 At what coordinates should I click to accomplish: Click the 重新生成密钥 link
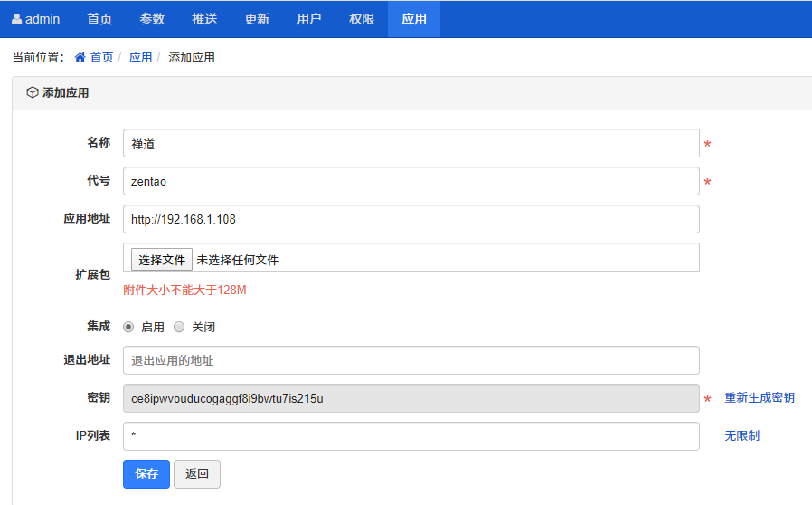point(760,397)
